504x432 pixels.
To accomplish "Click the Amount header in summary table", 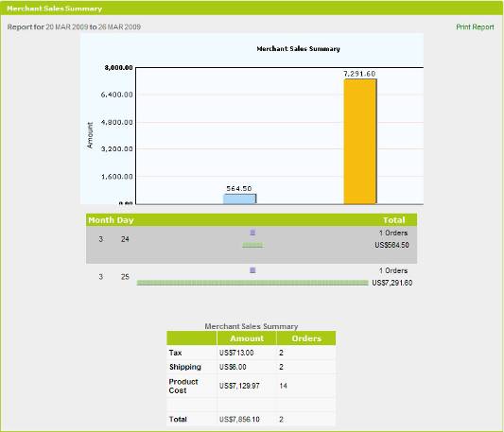I will point(247,338).
